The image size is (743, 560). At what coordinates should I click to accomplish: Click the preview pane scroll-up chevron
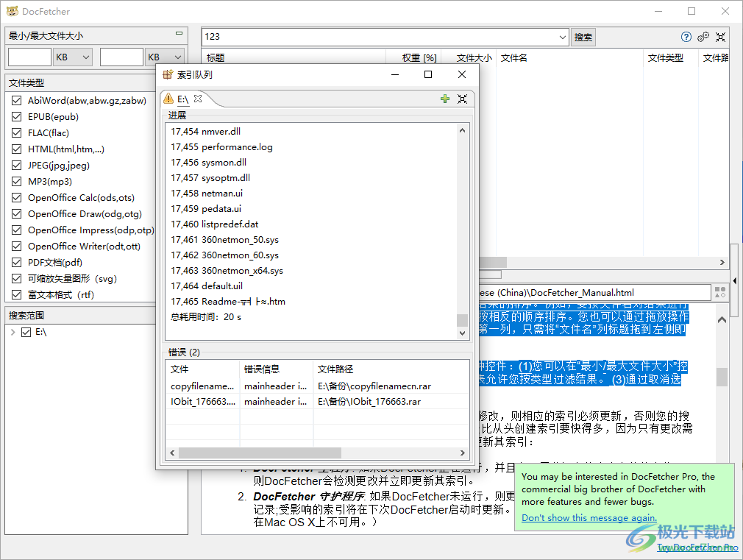(x=722, y=320)
